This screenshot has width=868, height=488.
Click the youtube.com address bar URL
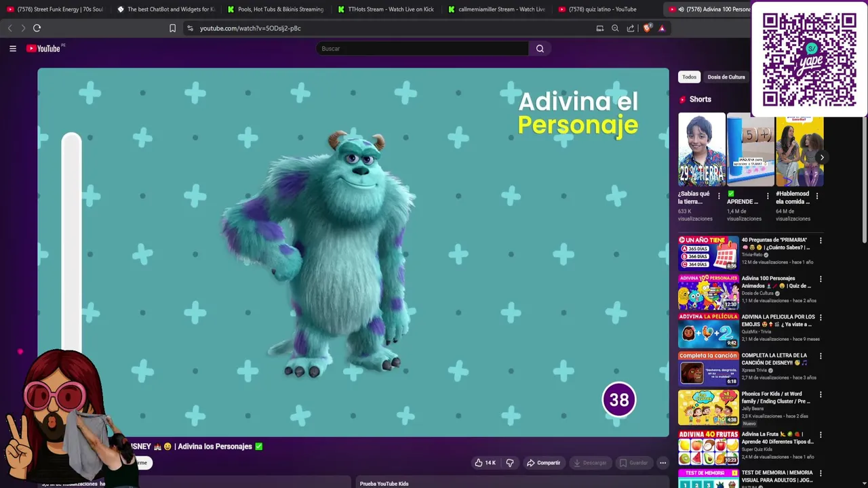[250, 28]
